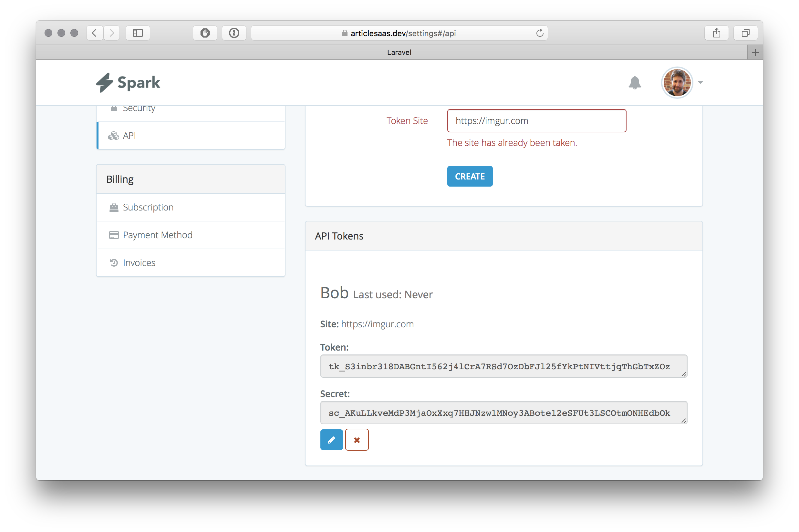Delete the Bob API token
This screenshot has height=532, width=799.
(357, 440)
